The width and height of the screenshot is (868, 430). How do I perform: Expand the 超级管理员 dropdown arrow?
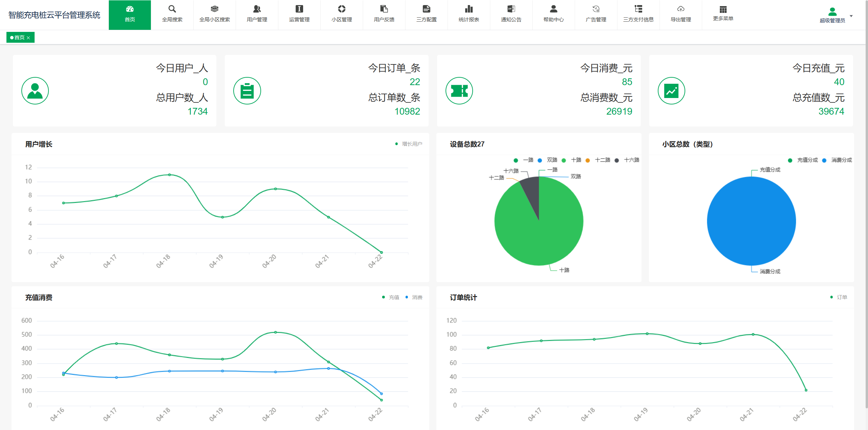pos(851,16)
